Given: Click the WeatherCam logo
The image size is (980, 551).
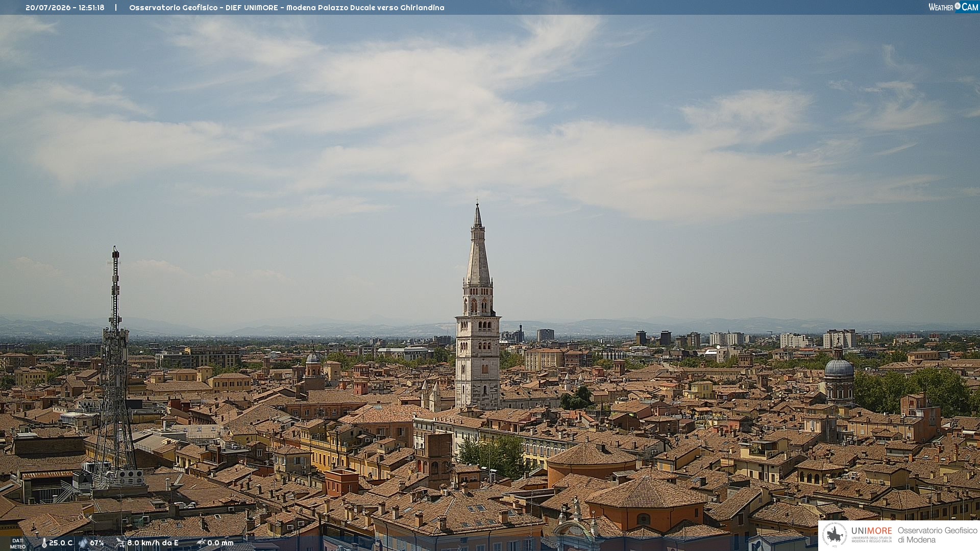Looking at the screenshot, I should tap(953, 7).
